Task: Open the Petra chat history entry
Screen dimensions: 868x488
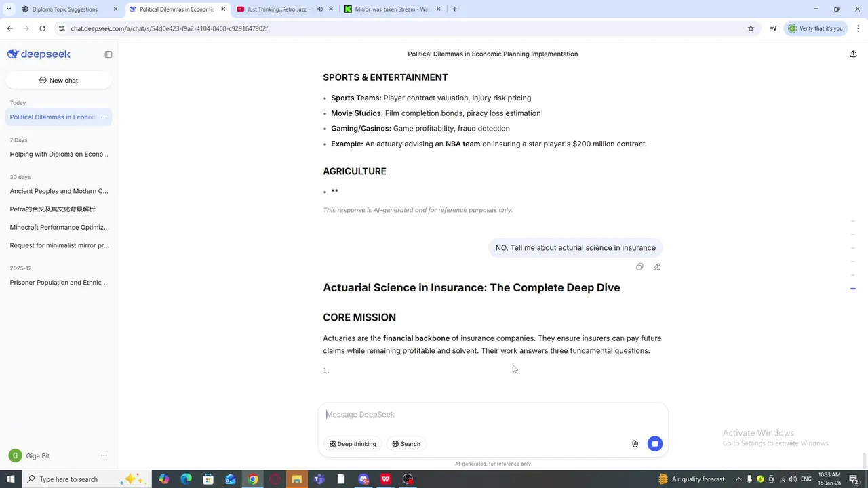Action: point(59,209)
